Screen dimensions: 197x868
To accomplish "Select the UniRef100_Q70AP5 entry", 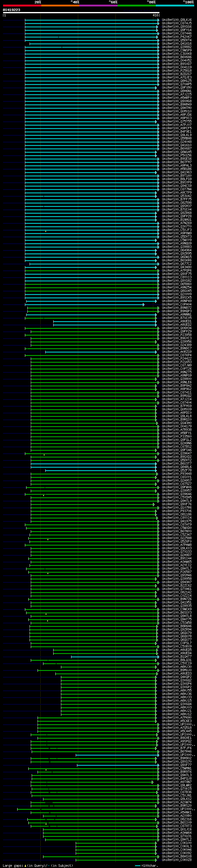I will click(177, 84).
